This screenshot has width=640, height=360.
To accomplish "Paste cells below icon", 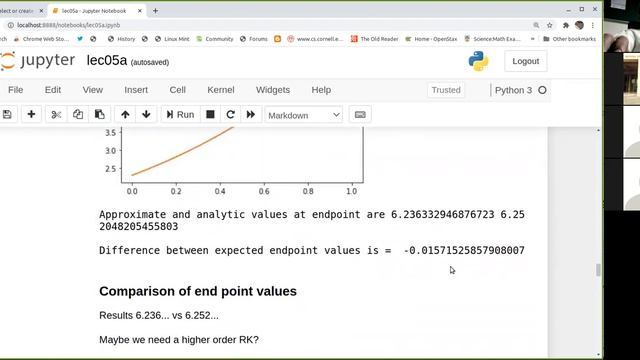I will [x=100, y=115].
